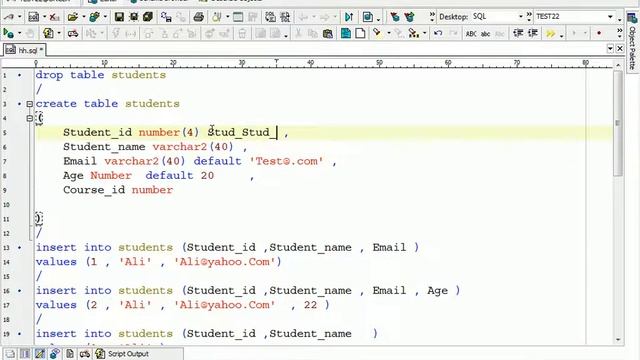The width and height of the screenshot is (640, 360).
Task: Click the 'Ali@yahoo.Com' string on line 14
Action: [224, 262]
